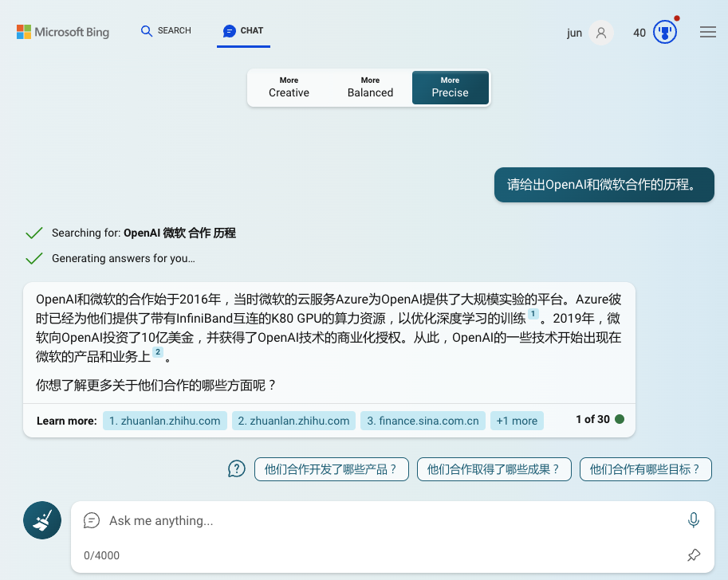
Task: Click the 1 of 30 turn counter
Action: (x=592, y=419)
